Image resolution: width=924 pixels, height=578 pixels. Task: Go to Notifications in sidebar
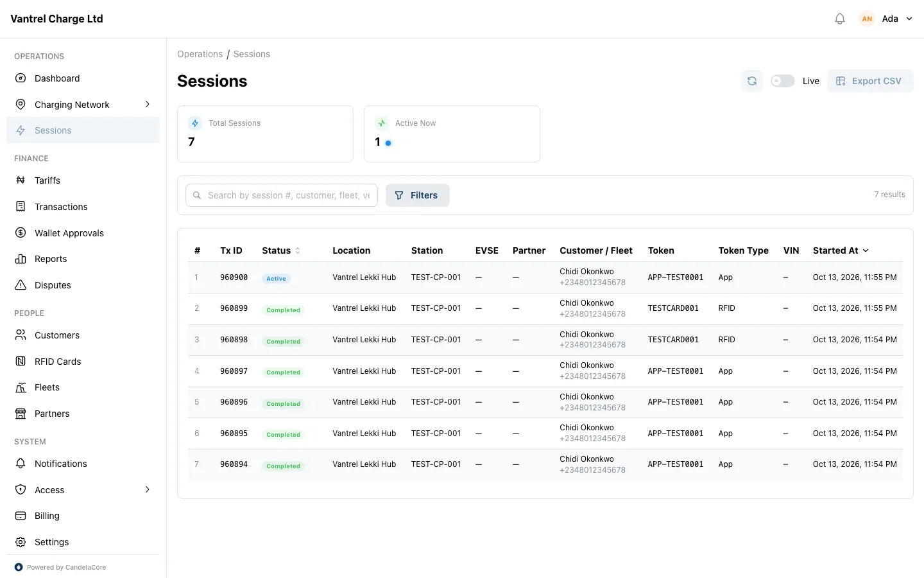(83, 464)
